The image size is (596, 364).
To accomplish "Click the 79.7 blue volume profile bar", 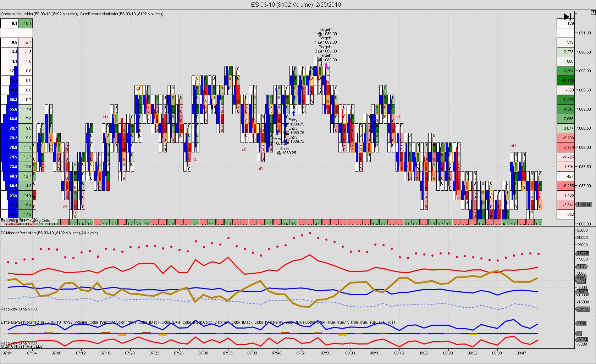I will (x=10, y=128).
